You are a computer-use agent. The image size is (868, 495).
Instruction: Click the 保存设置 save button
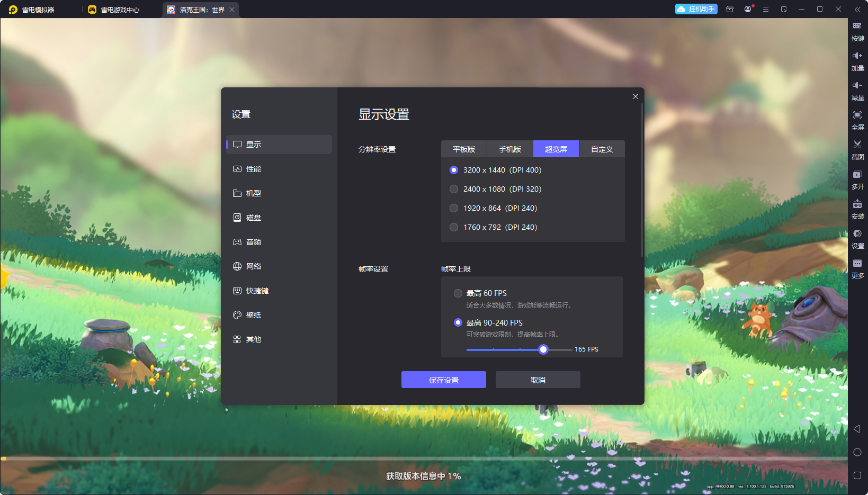[444, 380]
